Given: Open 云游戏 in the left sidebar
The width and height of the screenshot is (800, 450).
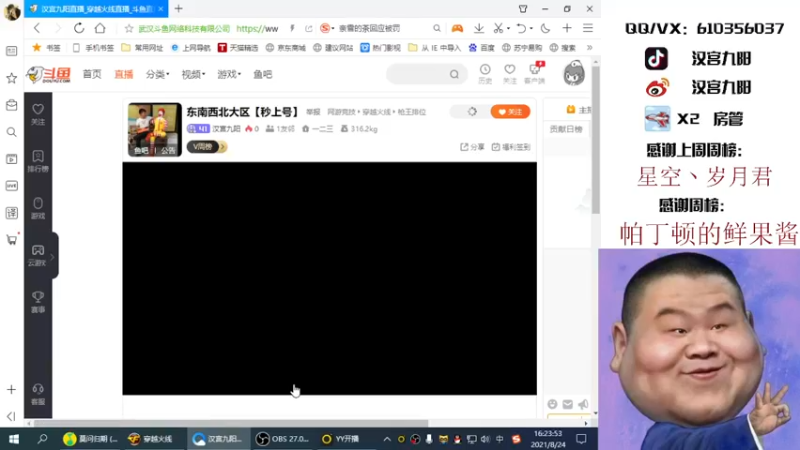Looking at the screenshot, I should (x=38, y=255).
